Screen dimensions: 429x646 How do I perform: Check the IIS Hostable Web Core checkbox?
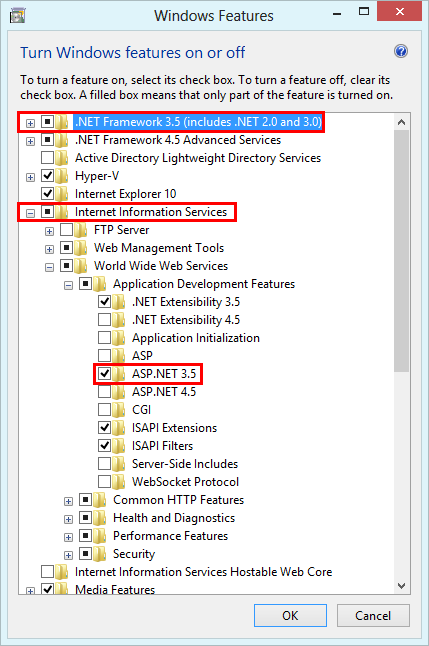tap(48, 571)
